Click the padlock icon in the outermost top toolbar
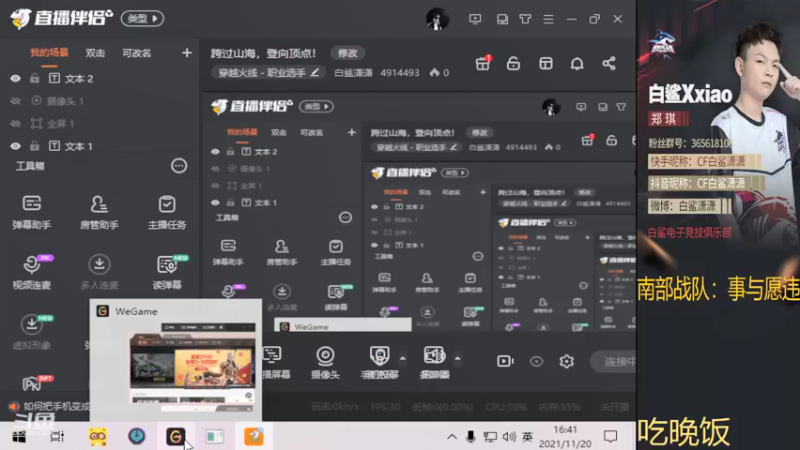800x450 pixels. point(513,63)
